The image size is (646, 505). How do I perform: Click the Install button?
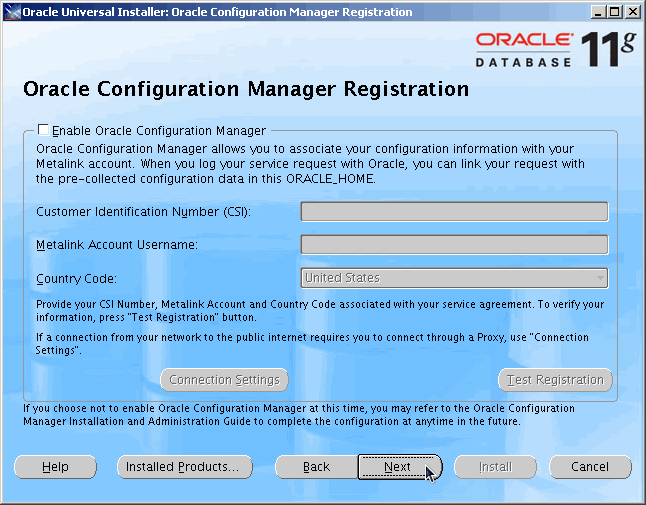point(494,467)
